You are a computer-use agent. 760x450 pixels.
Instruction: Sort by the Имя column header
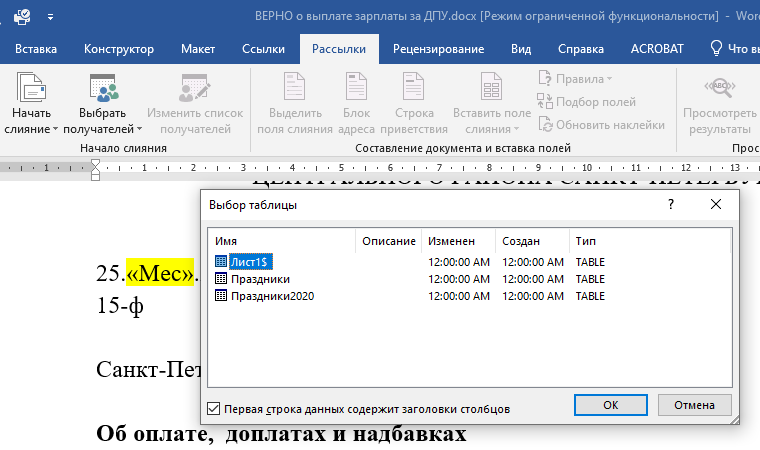[283, 241]
